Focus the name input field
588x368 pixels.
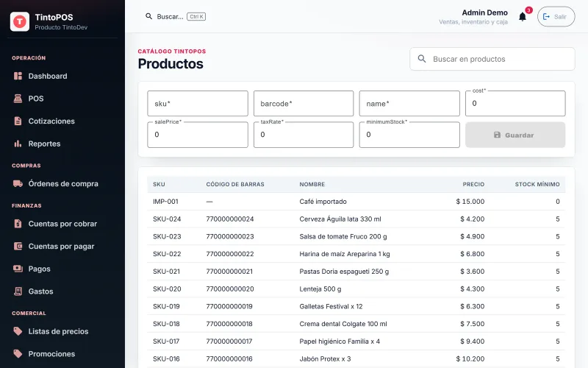point(409,103)
